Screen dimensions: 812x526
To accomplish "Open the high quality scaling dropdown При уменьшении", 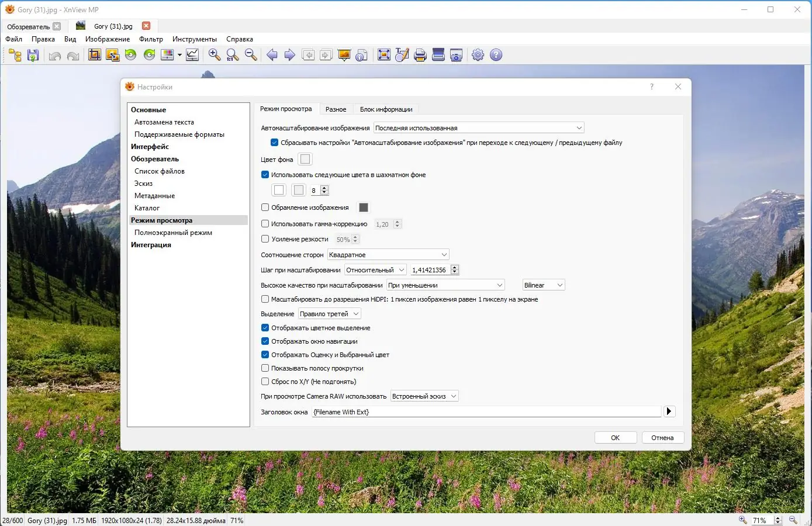I will [x=445, y=285].
